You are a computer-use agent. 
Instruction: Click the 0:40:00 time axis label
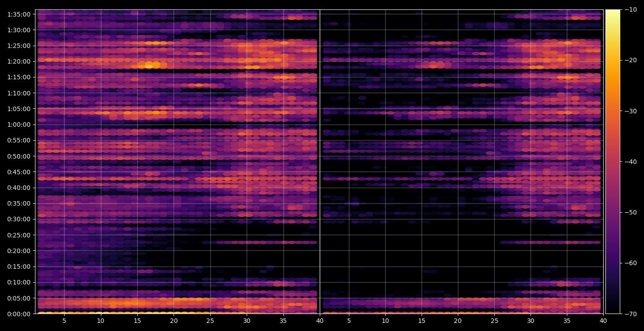18,188
